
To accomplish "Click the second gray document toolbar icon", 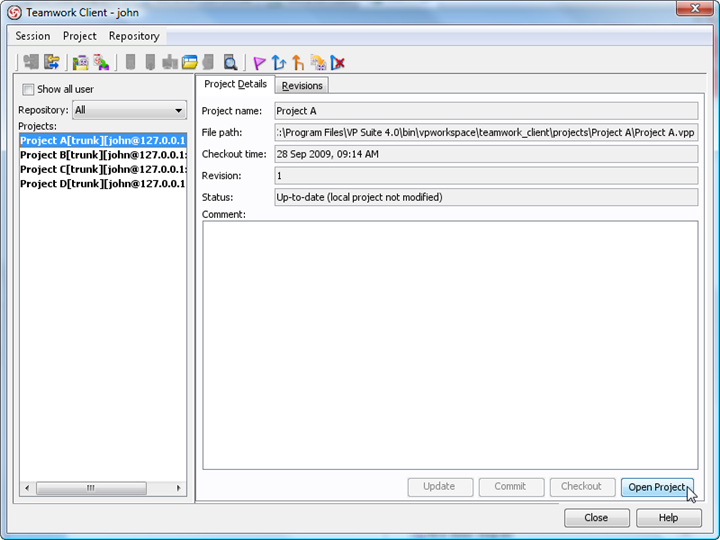I will [x=150, y=62].
